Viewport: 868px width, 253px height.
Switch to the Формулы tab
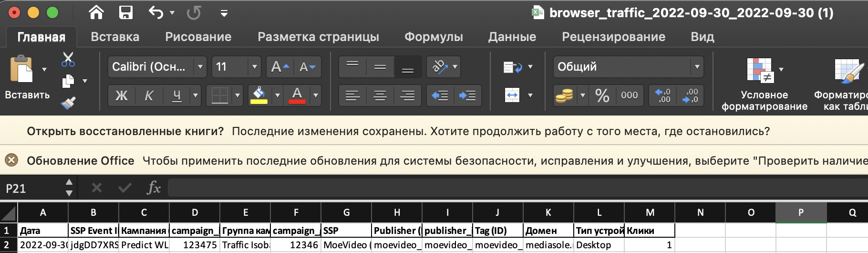pos(434,37)
